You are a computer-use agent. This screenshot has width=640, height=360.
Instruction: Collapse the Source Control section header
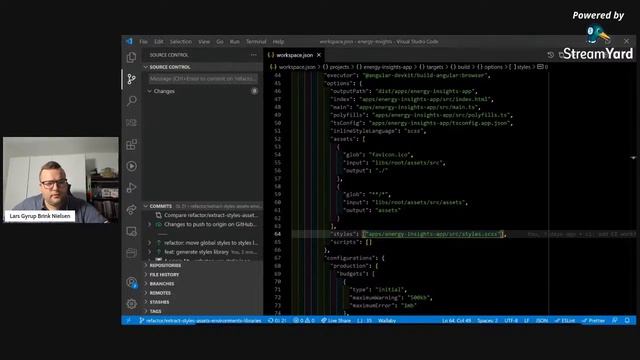(203, 67)
